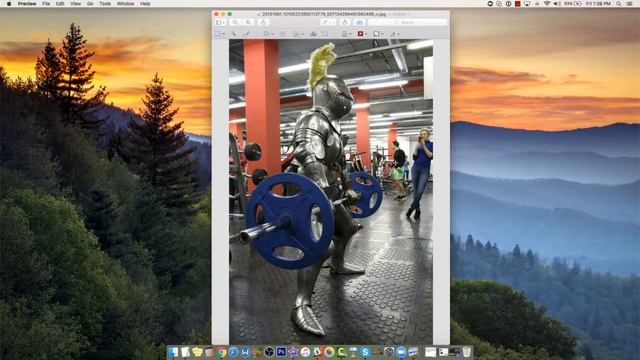
Task: Select the rectangular Selection tool
Action: (x=218, y=34)
